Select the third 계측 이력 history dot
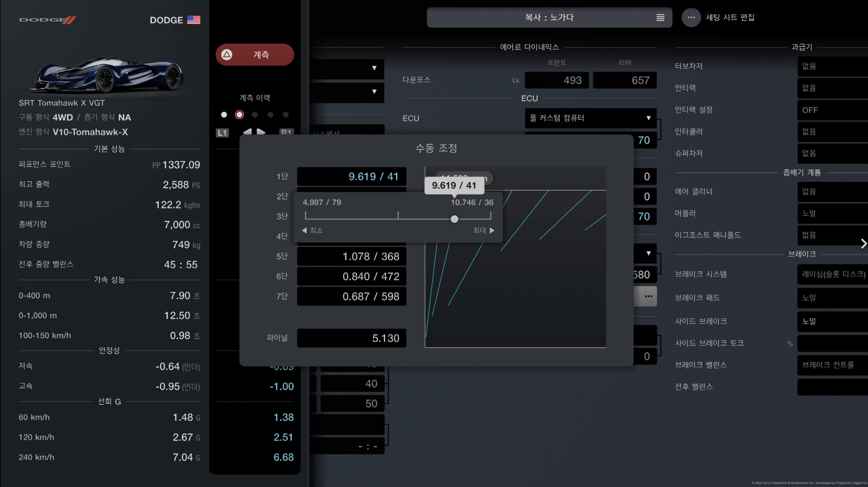Screen dimensions: 868x487 (255, 115)
